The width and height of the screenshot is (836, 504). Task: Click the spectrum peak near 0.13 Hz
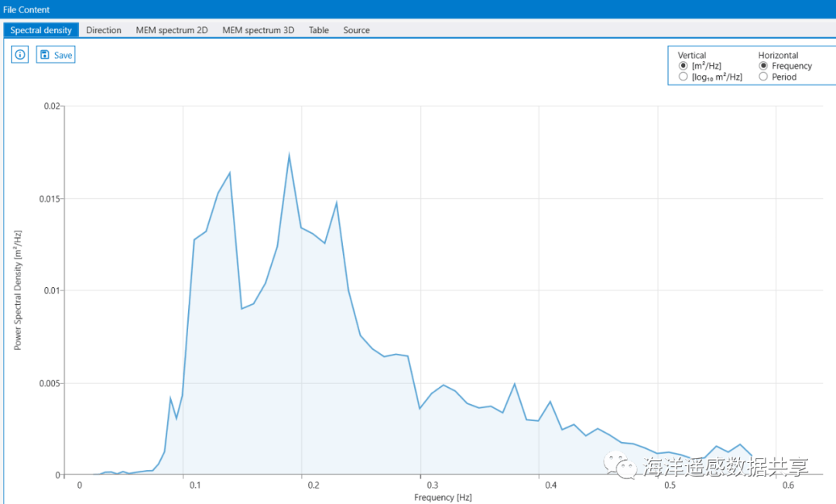pyautogui.click(x=230, y=173)
